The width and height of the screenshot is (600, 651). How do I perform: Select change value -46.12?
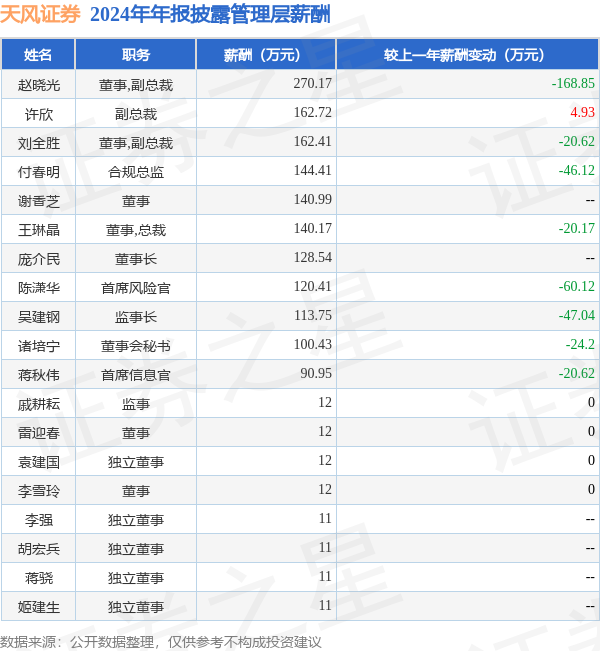tap(576, 170)
